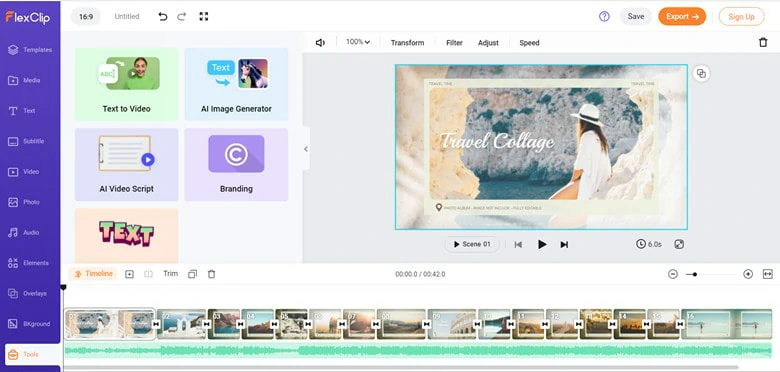Open the 100% zoom dropdown
Screen dimensions: 780x372
click(x=358, y=42)
